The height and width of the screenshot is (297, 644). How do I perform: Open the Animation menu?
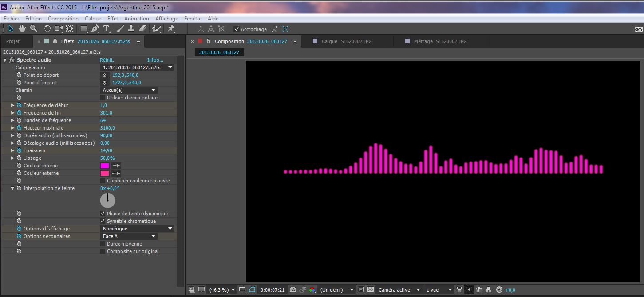point(136,19)
